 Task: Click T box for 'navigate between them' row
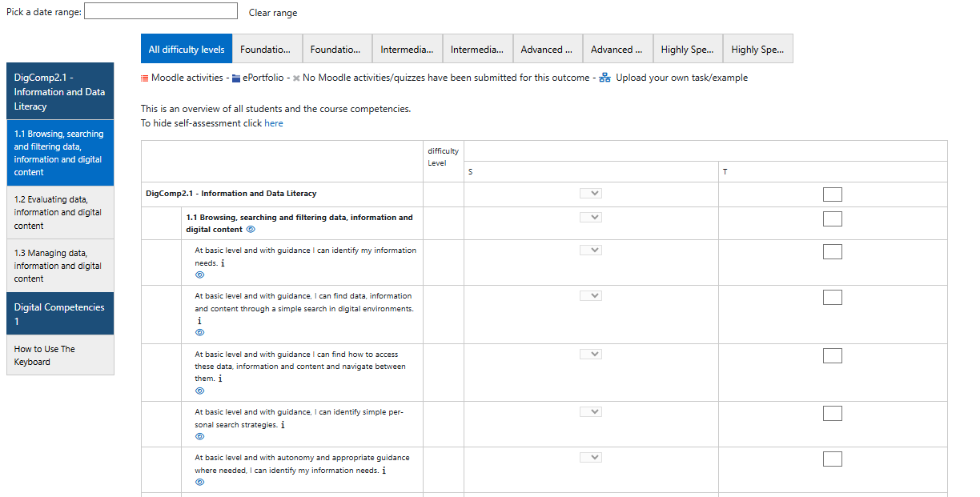click(x=833, y=355)
